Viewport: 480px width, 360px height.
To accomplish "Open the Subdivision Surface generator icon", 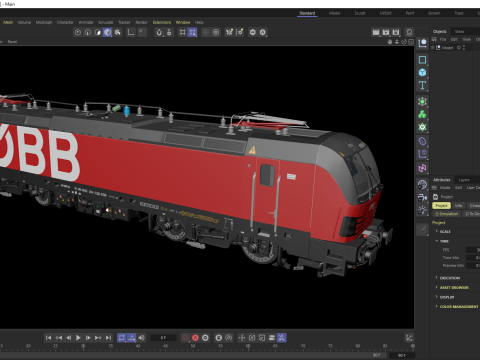I will tap(422, 101).
